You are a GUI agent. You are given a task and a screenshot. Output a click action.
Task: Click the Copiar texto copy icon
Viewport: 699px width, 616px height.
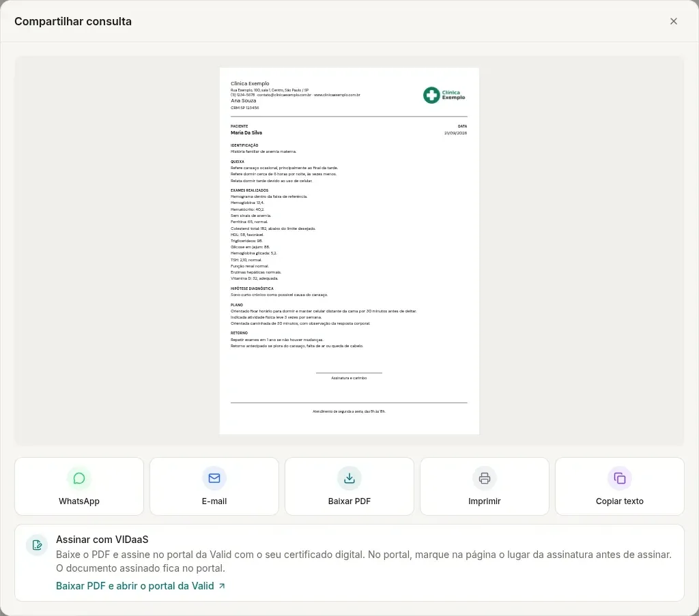pyautogui.click(x=619, y=478)
